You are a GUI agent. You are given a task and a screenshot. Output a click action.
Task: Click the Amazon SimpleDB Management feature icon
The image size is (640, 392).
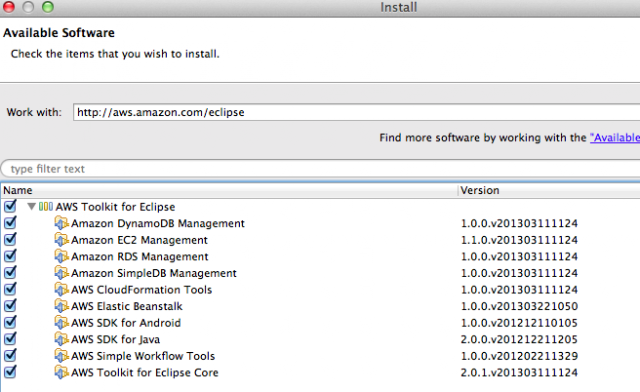click(61, 273)
